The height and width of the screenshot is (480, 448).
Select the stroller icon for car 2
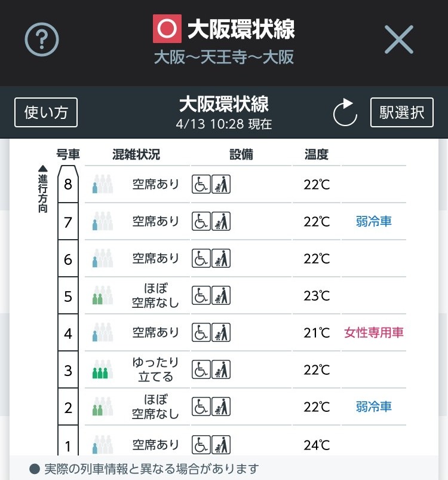221,406
